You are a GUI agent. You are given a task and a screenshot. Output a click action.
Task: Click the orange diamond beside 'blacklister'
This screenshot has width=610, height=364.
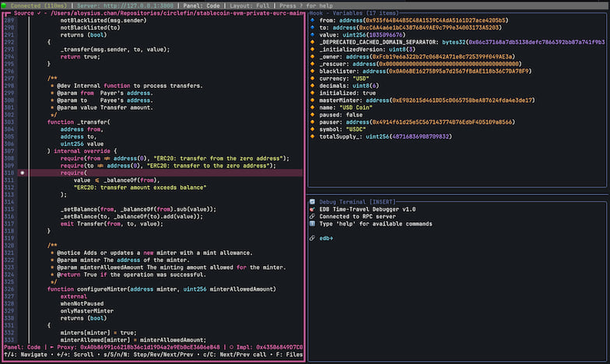[x=312, y=71]
